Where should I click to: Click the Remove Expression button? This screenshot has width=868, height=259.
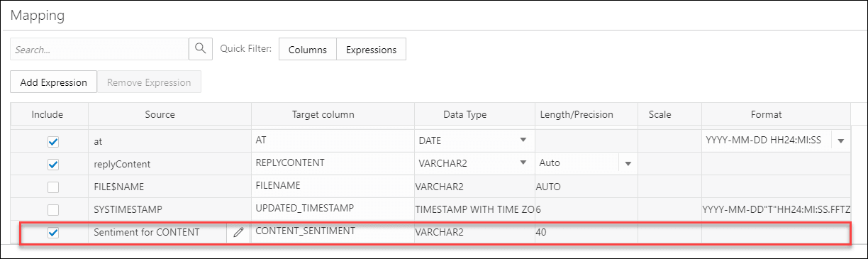(149, 82)
